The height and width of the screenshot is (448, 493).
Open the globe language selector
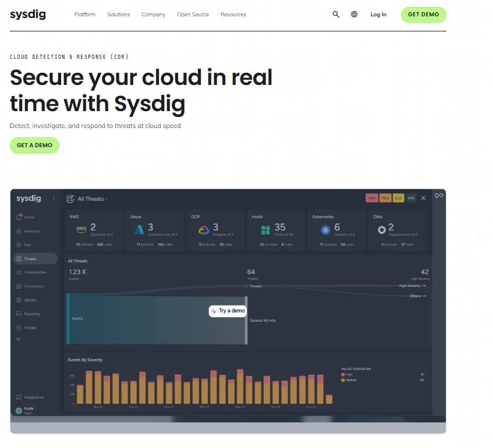pyautogui.click(x=354, y=15)
